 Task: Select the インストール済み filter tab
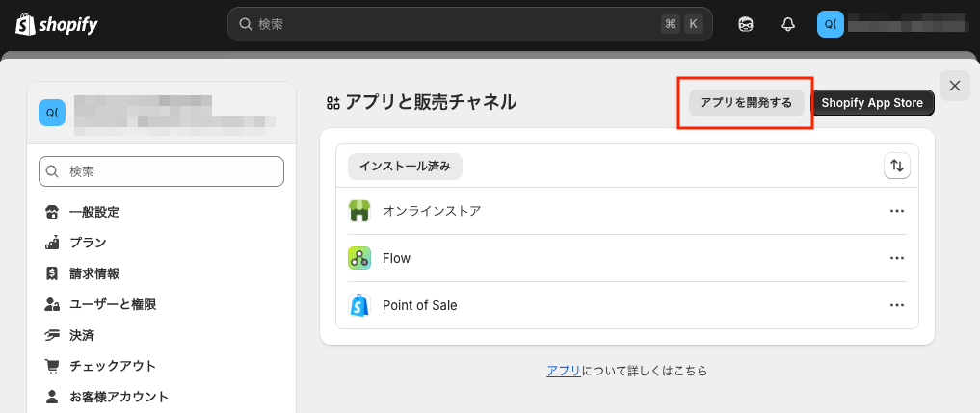pyautogui.click(x=405, y=167)
